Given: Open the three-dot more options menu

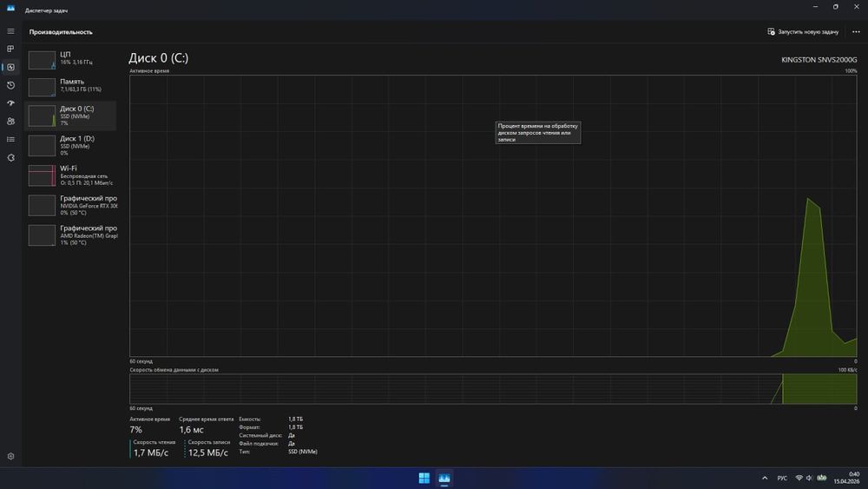Looking at the screenshot, I should pyautogui.click(x=856, y=31).
